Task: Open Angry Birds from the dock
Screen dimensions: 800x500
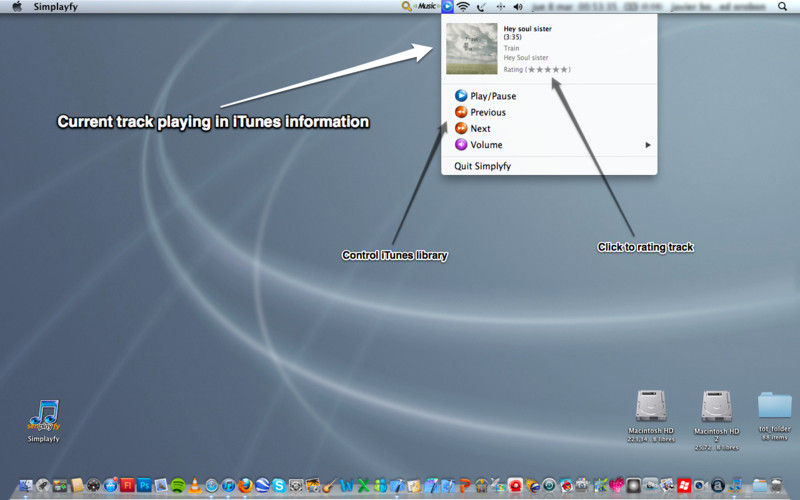Action: (566, 486)
